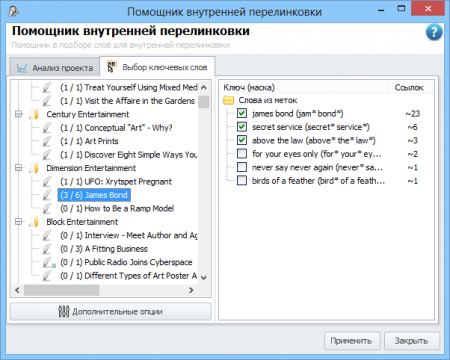
Task: Select (1 / 1) Visit the Affaire in the Gardens
Action: click(127, 101)
